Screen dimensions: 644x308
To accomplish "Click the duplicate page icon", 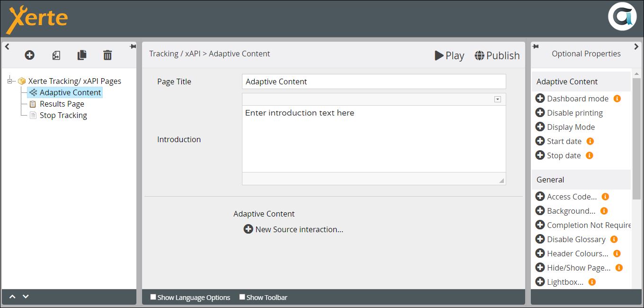I will [82, 55].
